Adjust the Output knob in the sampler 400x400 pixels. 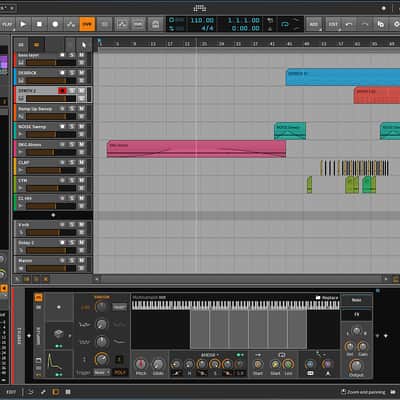click(356, 366)
